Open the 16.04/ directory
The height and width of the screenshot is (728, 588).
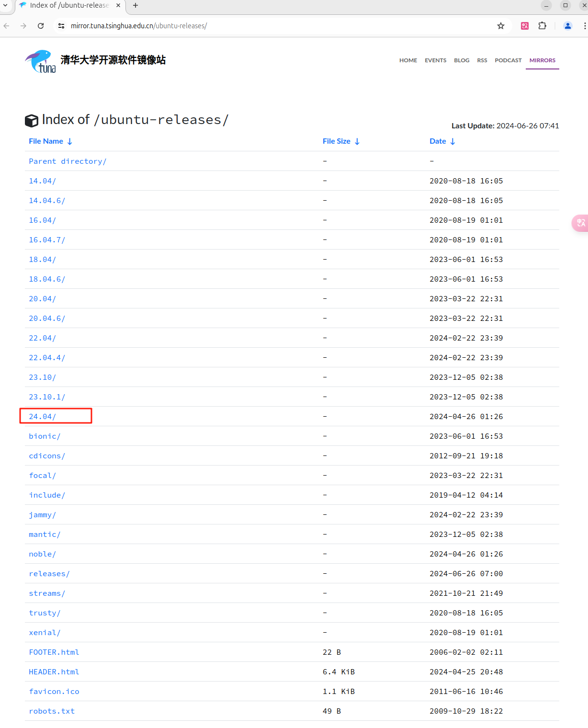(x=42, y=220)
